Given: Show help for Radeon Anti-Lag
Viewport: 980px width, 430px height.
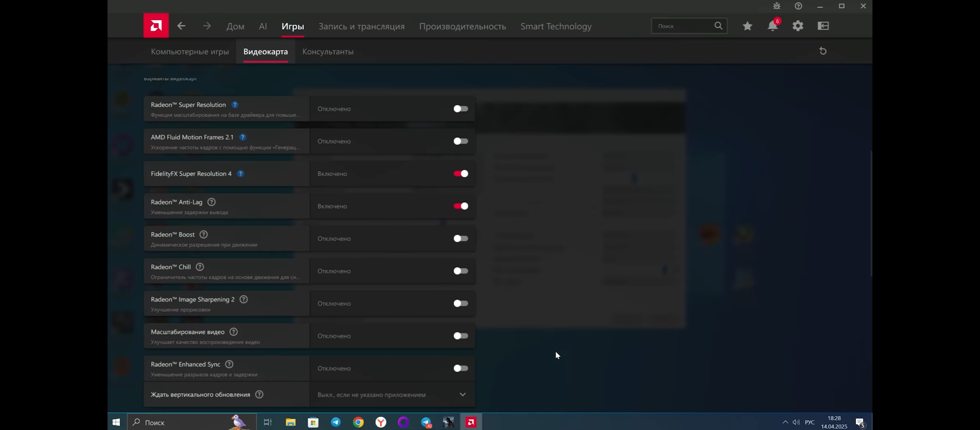Looking at the screenshot, I should coord(212,202).
